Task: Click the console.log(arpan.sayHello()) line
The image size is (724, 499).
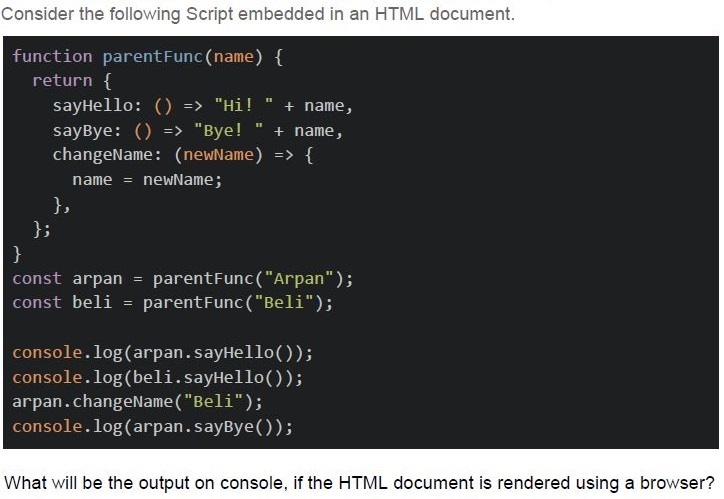Action: click(x=163, y=353)
